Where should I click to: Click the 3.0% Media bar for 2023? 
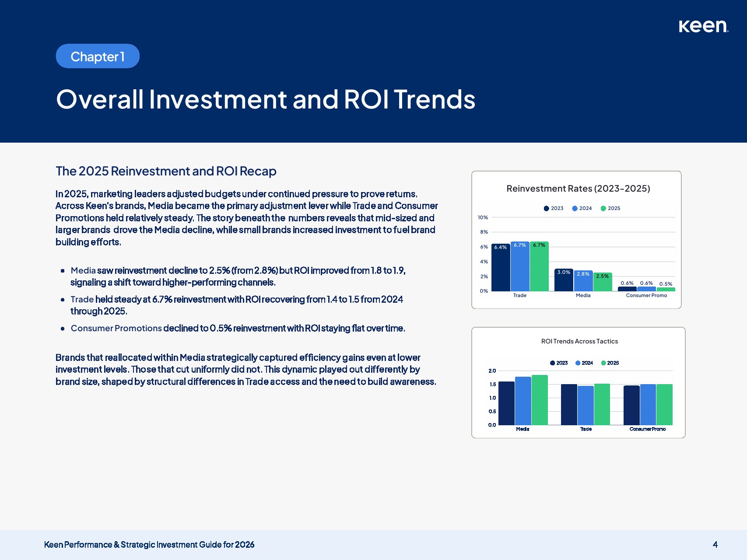point(564,280)
